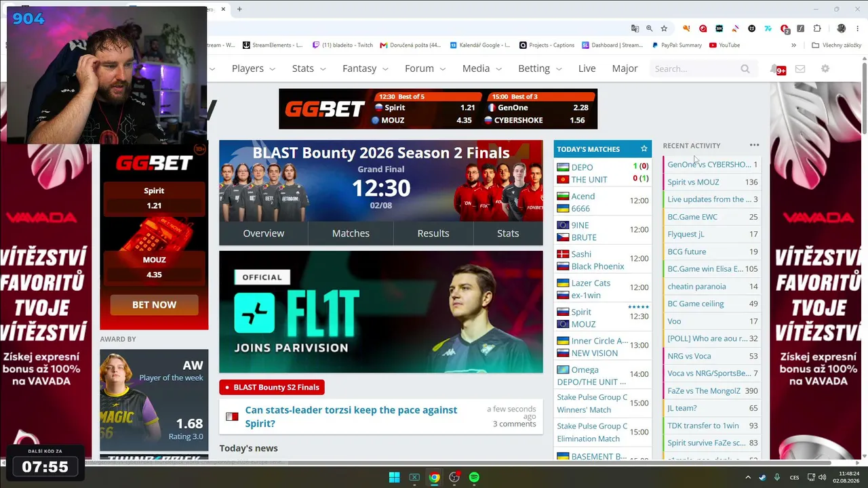
Task: Open Spotify from the taskbar
Action: tap(474, 477)
